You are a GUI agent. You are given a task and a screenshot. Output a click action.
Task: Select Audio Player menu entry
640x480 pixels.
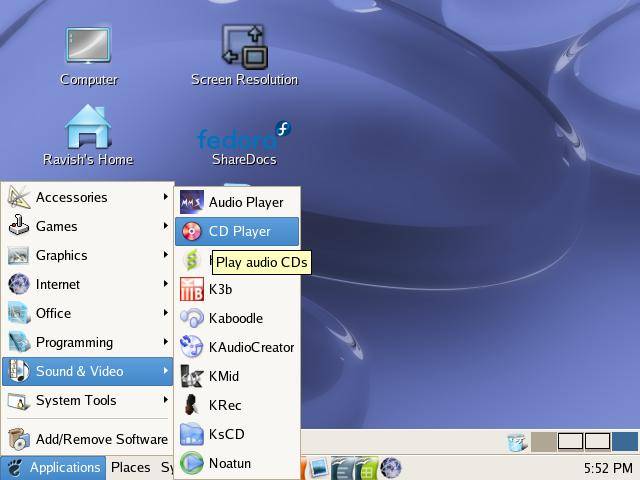tap(245, 202)
